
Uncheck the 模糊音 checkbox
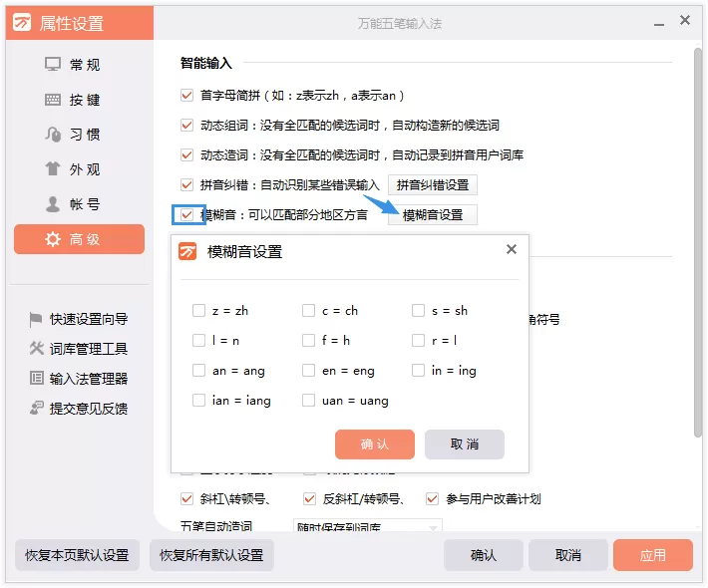186,214
